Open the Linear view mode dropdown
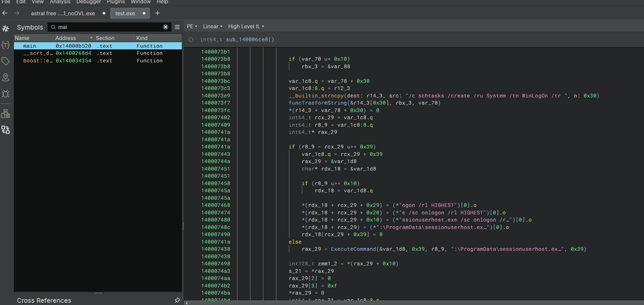 point(212,26)
